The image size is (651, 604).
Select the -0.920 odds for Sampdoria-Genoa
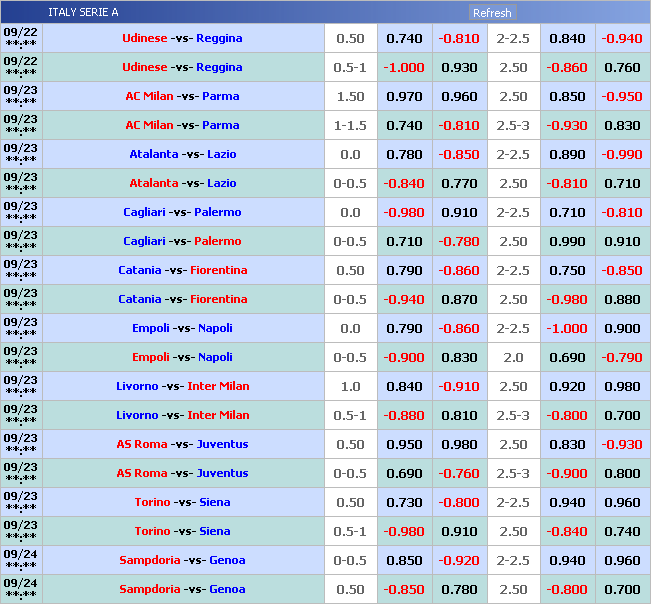coord(459,561)
